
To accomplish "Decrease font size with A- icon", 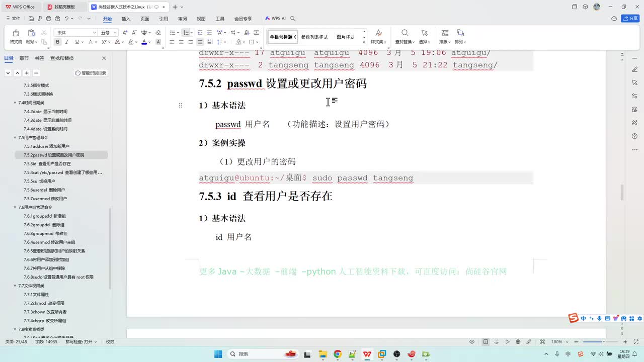I will (x=134, y=33).
